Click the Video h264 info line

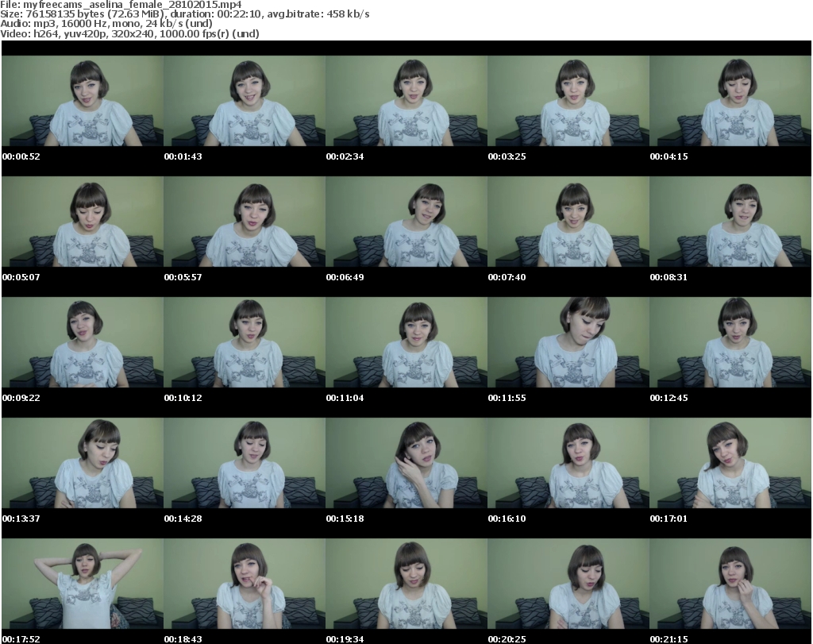129,33
